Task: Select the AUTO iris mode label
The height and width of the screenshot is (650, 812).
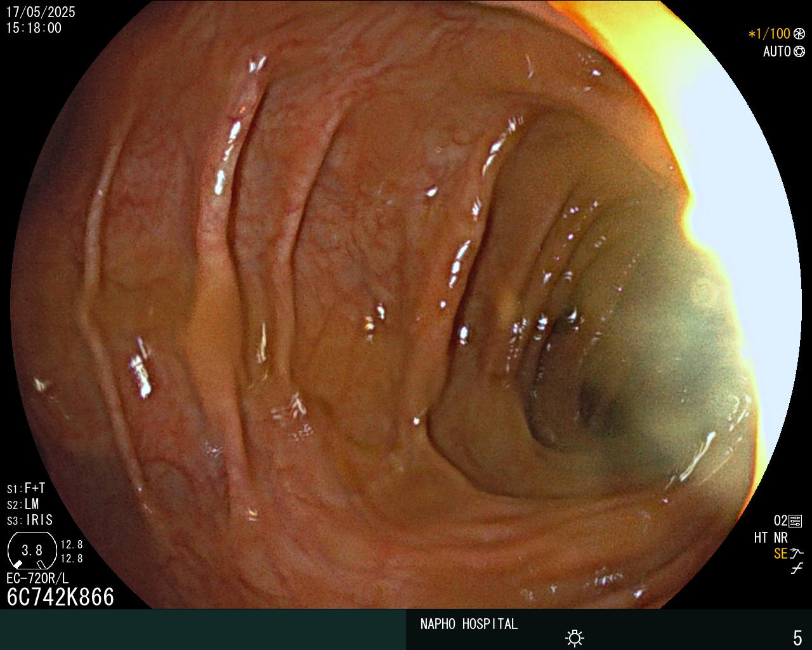Action: tap(776, 51)
